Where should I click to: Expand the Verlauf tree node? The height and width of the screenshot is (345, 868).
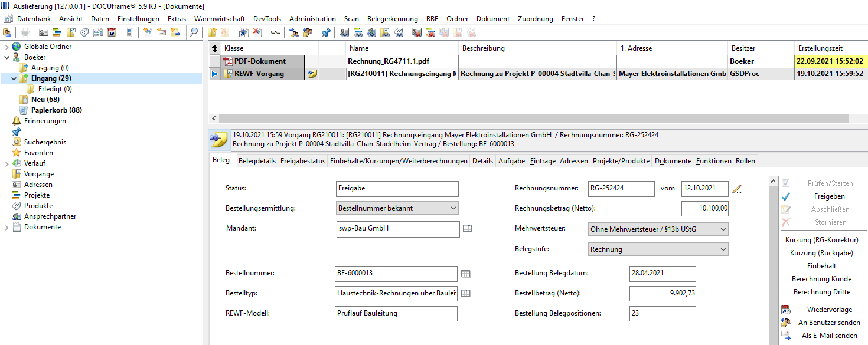click(6, 163)
